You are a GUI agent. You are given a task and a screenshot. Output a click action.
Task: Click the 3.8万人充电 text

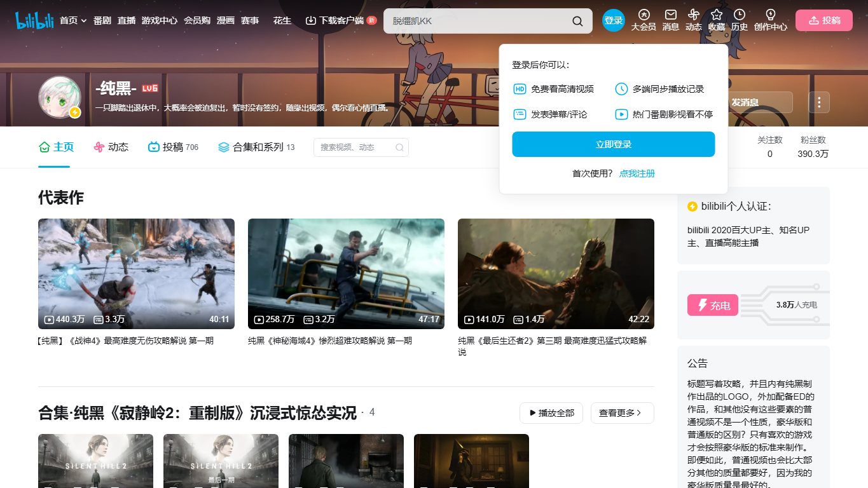(797, 305)
